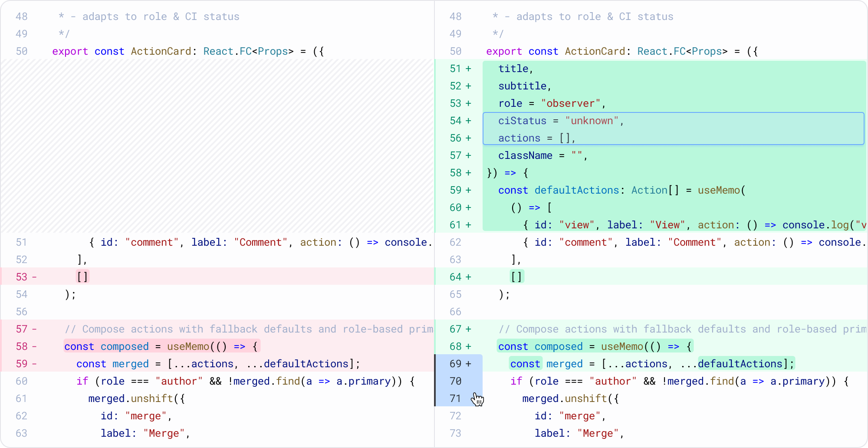Click added const merged line on right

[x=651, y=364]
